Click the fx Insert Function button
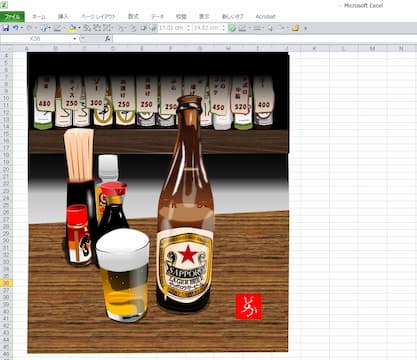This screenshot has height=360, width=417. click(108, 39)
